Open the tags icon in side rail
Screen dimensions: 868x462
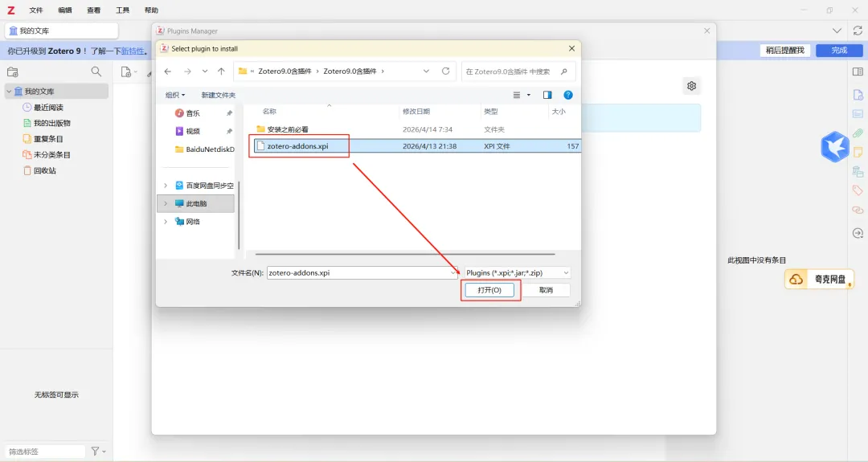pos(858,191)
